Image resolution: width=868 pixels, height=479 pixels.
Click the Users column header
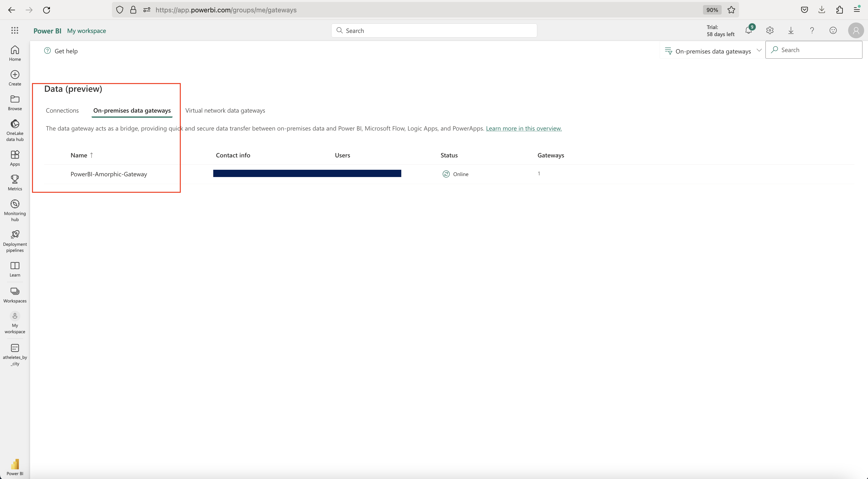click(x=342, y=155)
